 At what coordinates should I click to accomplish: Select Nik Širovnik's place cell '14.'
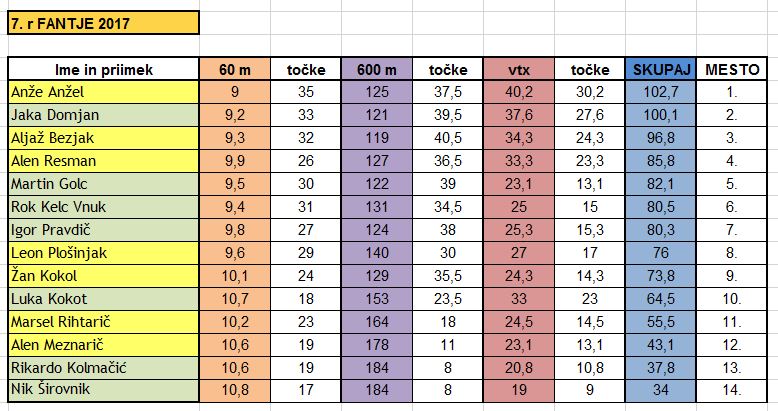pos(732,390)
